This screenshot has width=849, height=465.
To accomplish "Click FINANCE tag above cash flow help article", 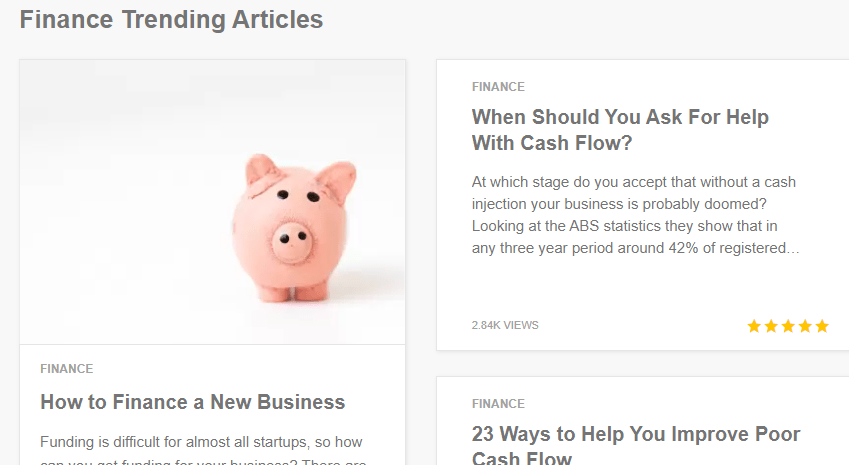I will 498,87.
